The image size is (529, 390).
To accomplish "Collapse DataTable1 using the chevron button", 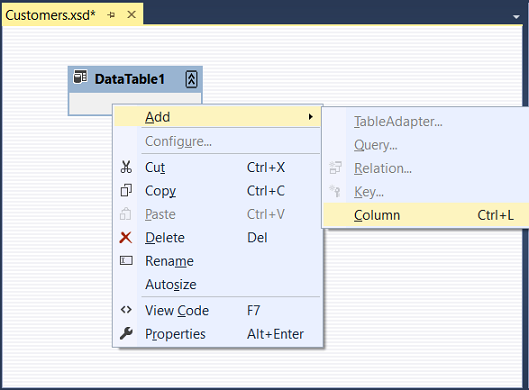I will 191,79.
